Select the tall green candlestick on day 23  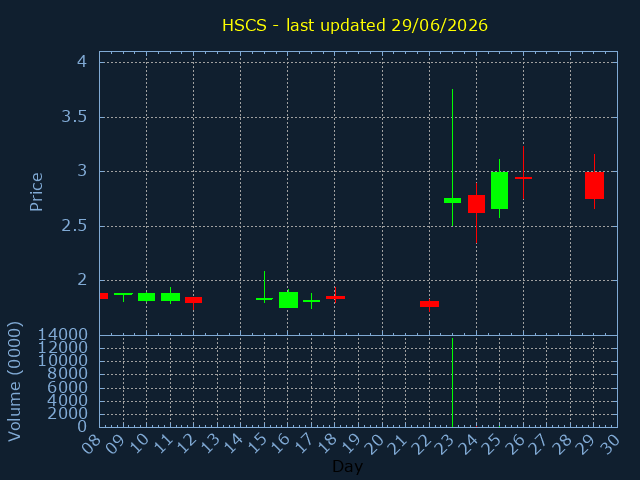[x=452, y=200]
